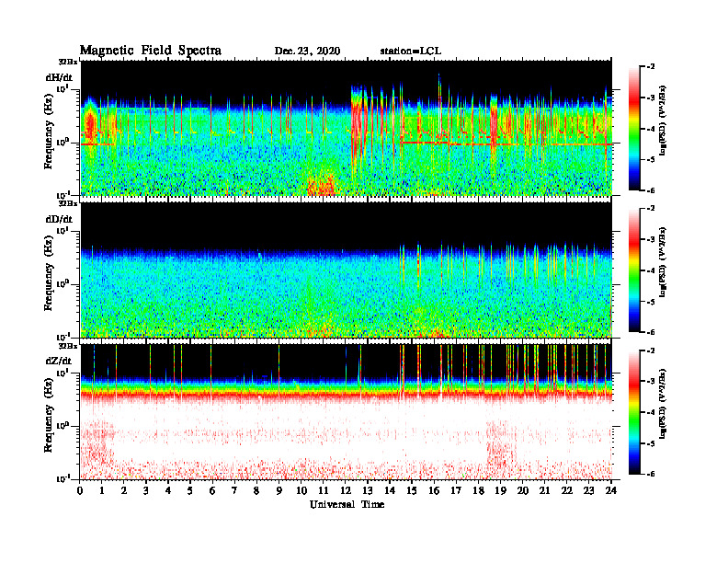
Task: Click hour 23 on the time axis
Action: click(x=589, y=491)
